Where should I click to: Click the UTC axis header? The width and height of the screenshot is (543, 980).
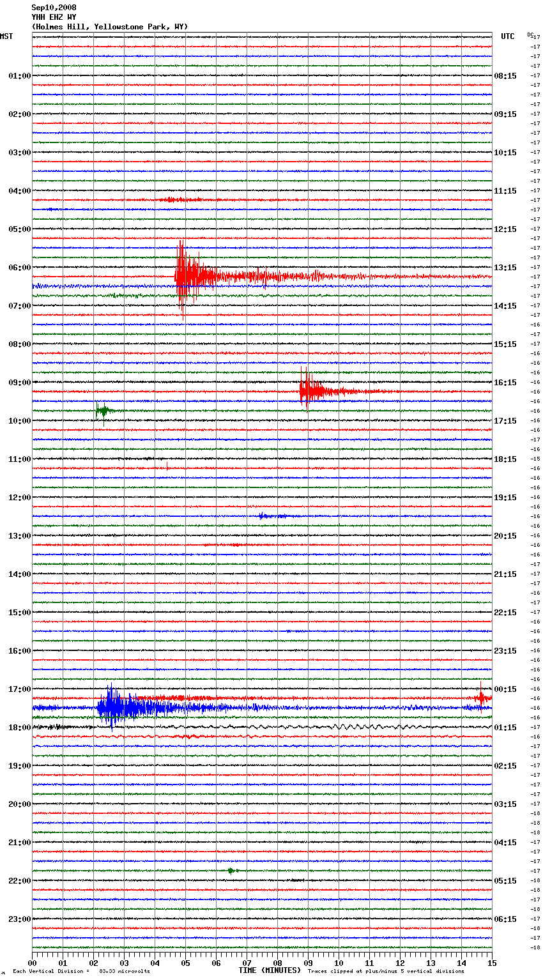pos(508,36)
